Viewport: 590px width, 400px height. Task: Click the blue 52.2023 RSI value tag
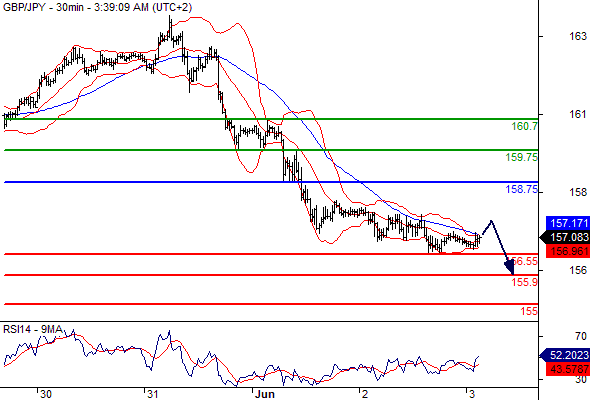click(565, 355)
